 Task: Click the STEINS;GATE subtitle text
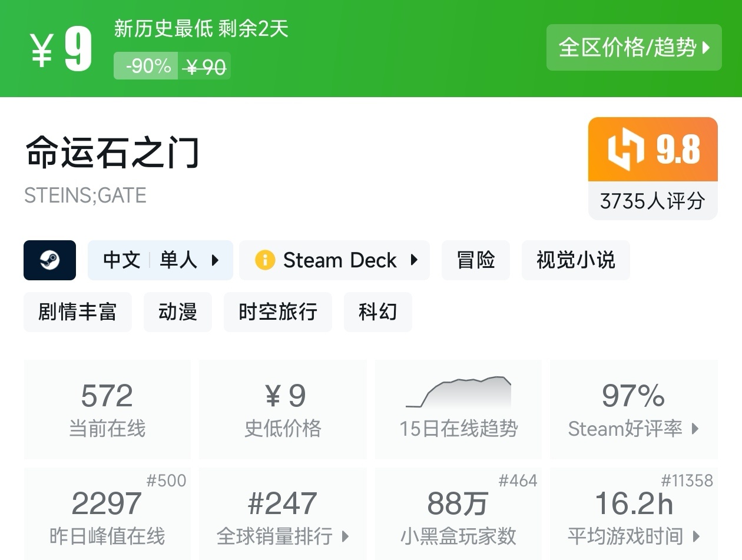[85, 195]
